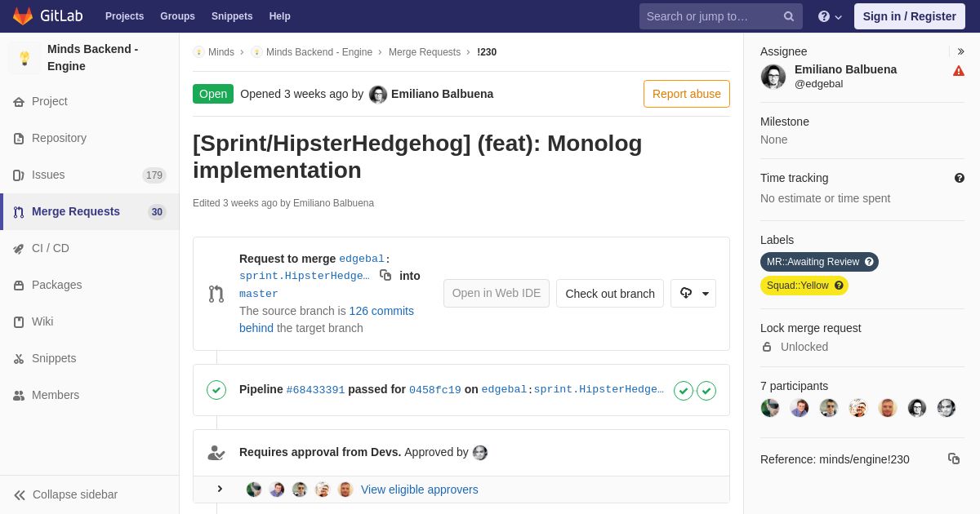Click the GitLab logo in header

[47, 16]
